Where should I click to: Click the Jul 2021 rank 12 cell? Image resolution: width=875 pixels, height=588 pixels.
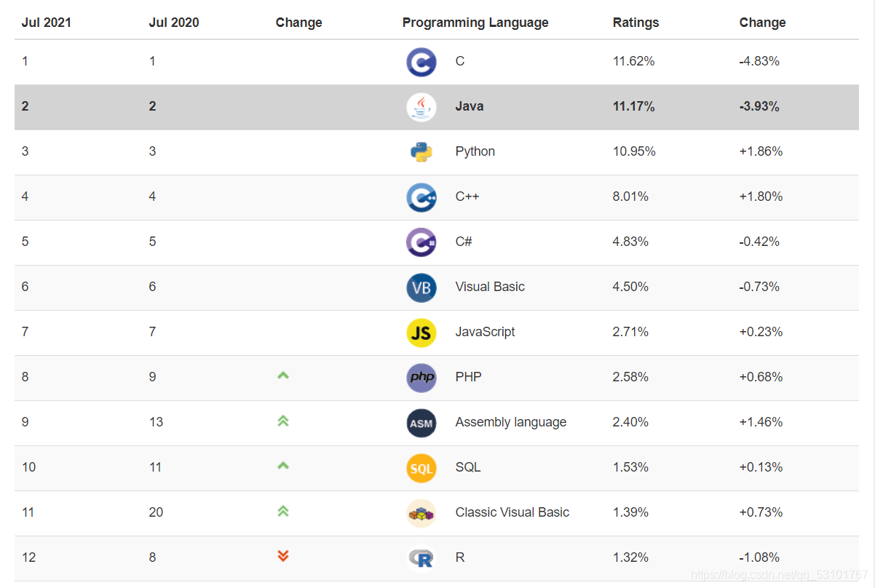pyautogui.click(x=28, y=557)
